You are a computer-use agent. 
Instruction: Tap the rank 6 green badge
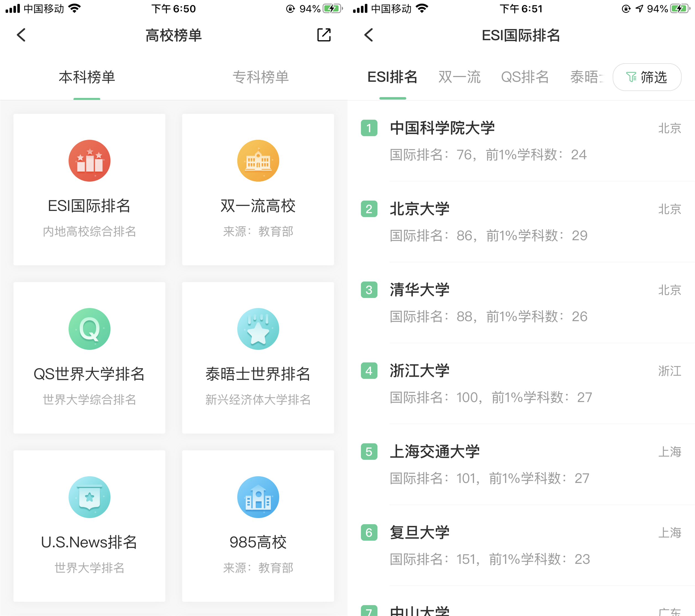tap(369, 533)
